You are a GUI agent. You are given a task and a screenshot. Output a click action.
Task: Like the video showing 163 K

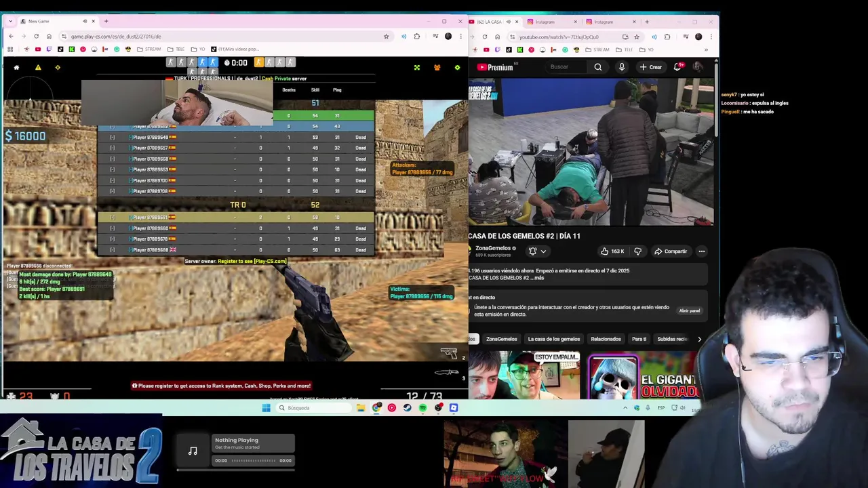coord(612,251)
